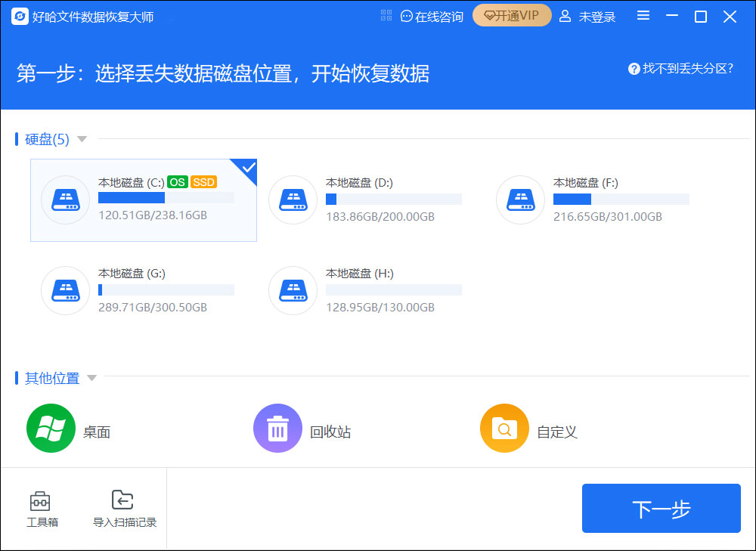Image resolution: width=756 pixels, height=551 pixels.
Task: Select the 本地磁盘 (D:) label
Action: click(360, 183)
